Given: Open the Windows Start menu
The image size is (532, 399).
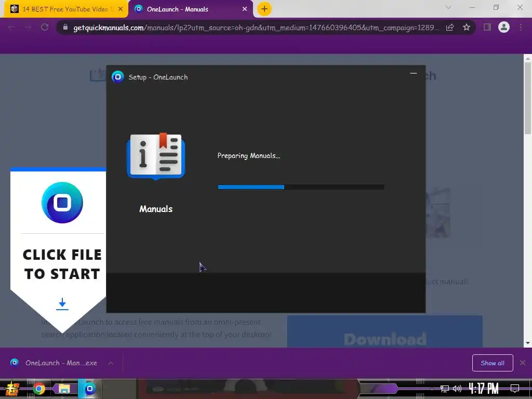Looking at the screenshot, I should (12, 389).
